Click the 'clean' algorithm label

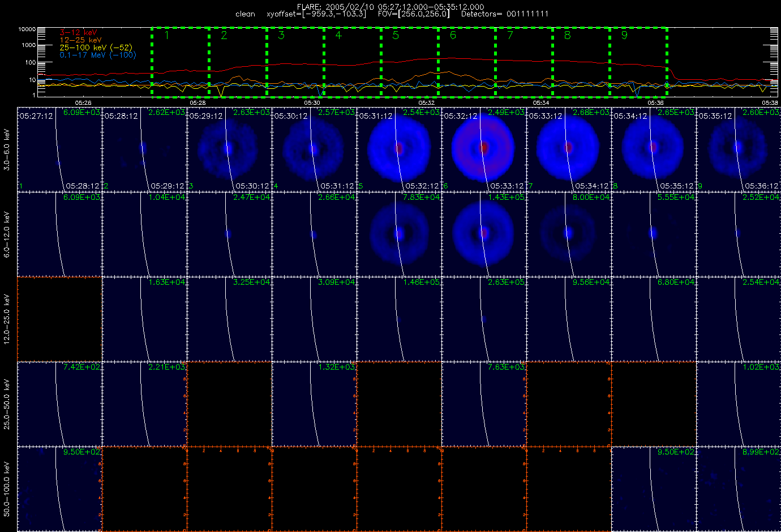coord(245,14)
